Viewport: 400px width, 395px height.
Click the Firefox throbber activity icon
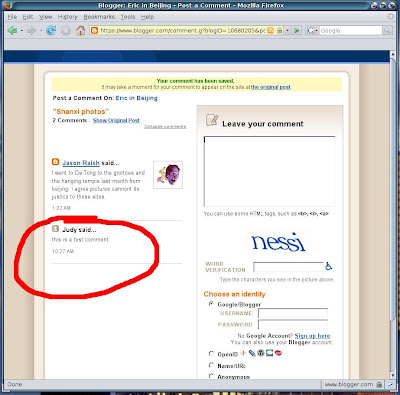tap(390, 16)
